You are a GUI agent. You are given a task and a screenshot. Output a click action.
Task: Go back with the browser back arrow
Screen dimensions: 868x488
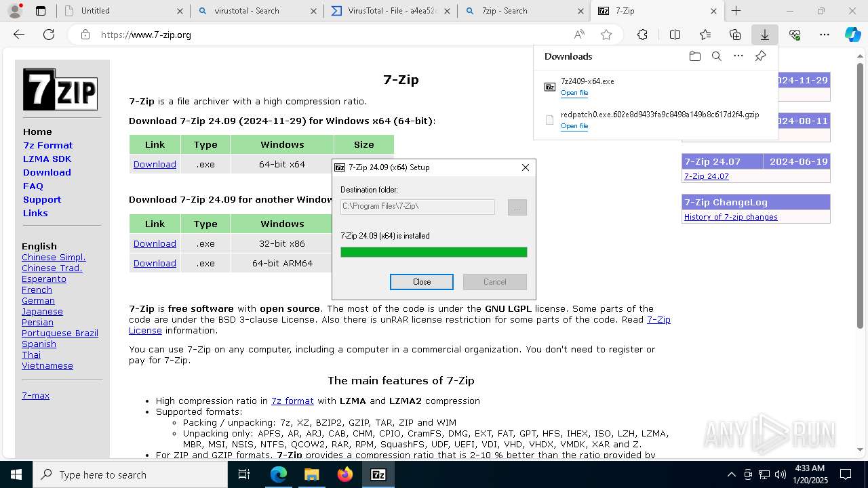pyautogui.click(x=19, y=35)
